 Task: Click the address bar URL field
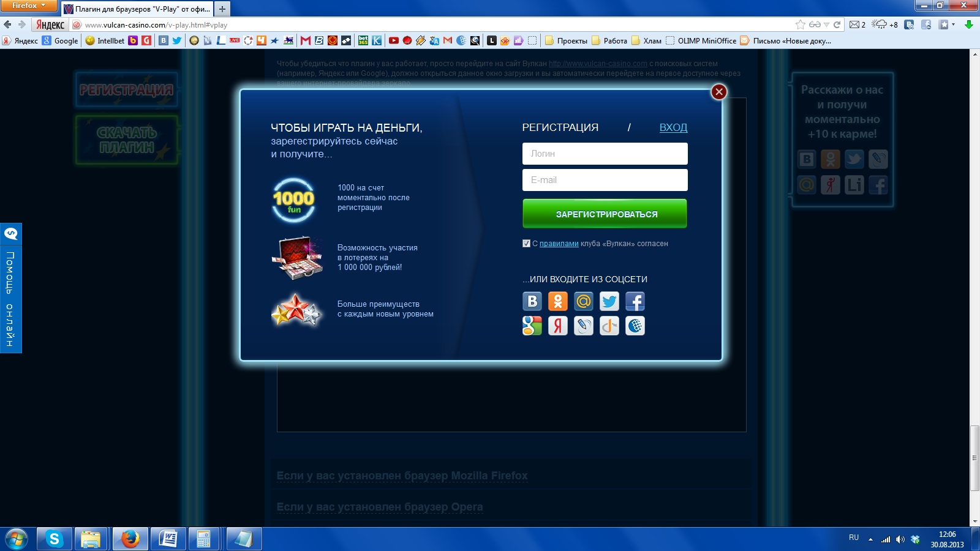coord(429,25)
